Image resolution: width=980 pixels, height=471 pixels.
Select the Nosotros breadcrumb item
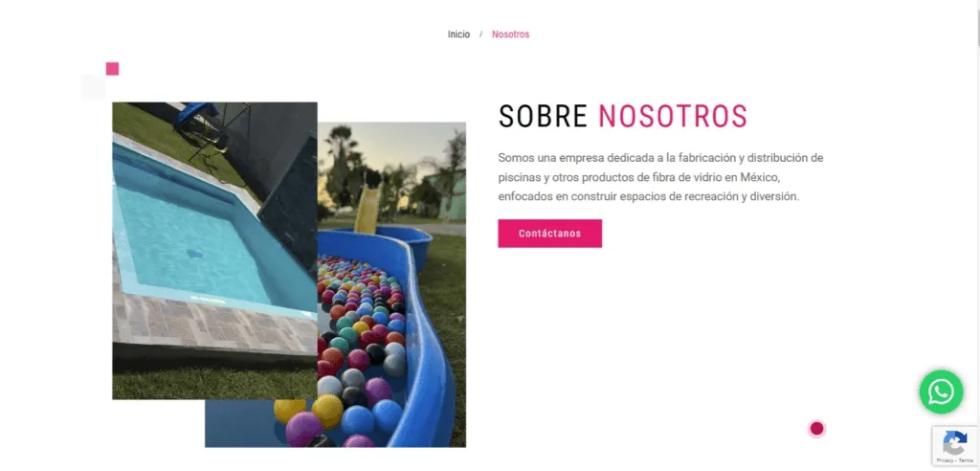tap(511, 34)
